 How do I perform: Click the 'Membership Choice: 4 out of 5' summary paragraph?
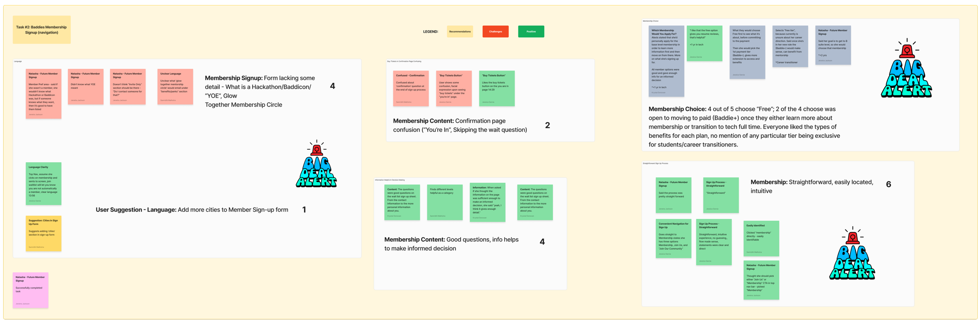[x=745, y=127]
